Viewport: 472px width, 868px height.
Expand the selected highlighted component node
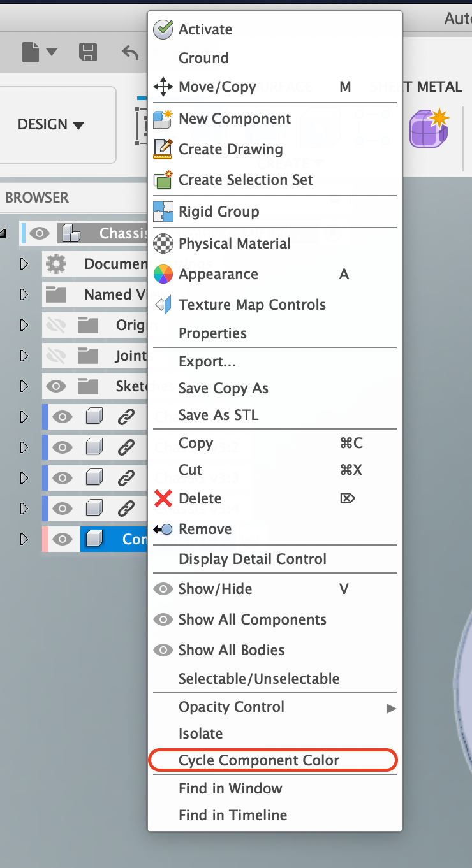click(24, 539)
